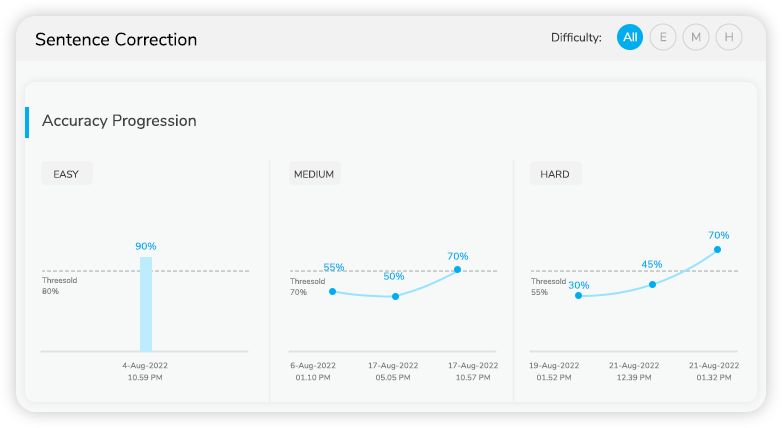Screen dimensions: 782x428
Task: Click the 45% data point in Hard chart
Action: point(652,284)
